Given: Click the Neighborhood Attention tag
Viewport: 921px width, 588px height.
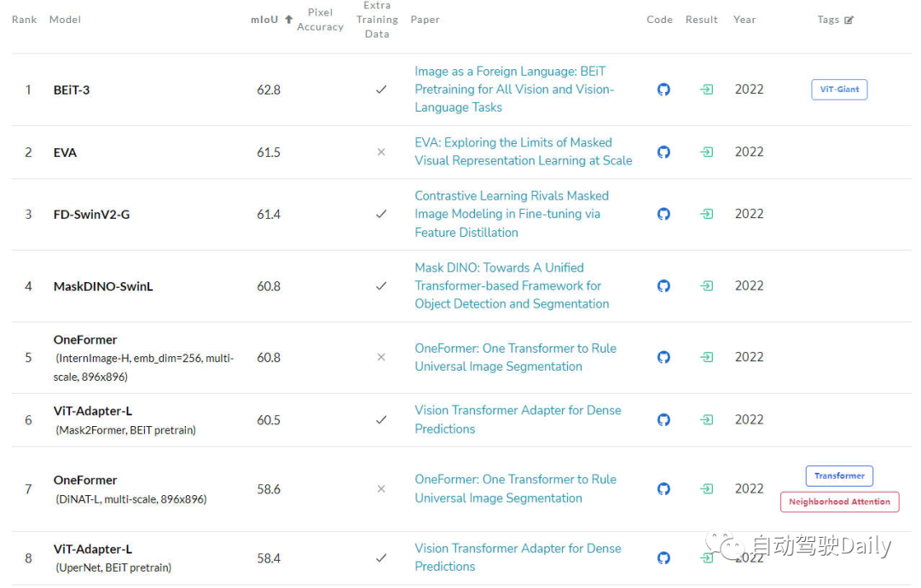Looking at the screenshot, I should click(x=839, y=502).
